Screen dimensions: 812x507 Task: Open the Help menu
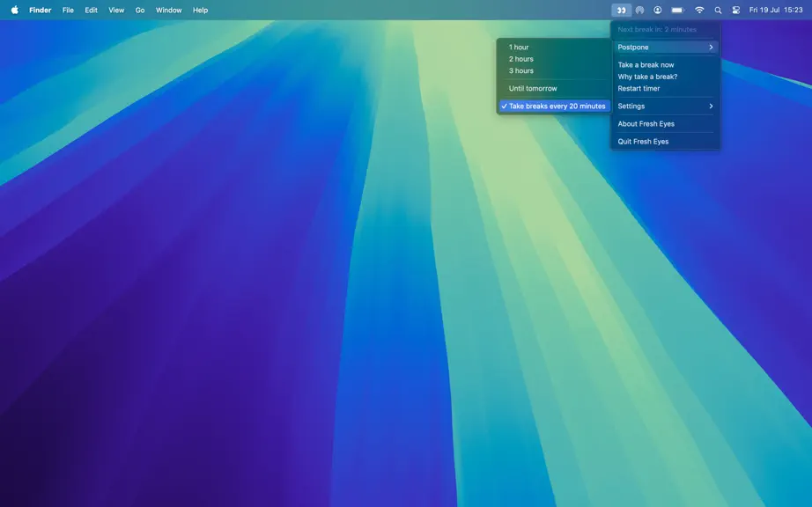pyautogui.click(x=201, y=10)
